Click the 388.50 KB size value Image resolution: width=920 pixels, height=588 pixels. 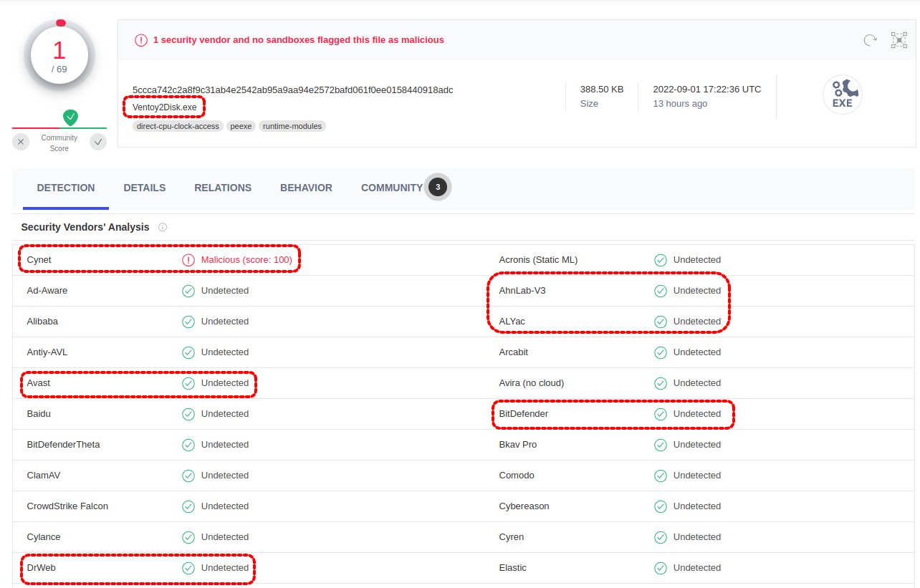[x=602, y=90]
